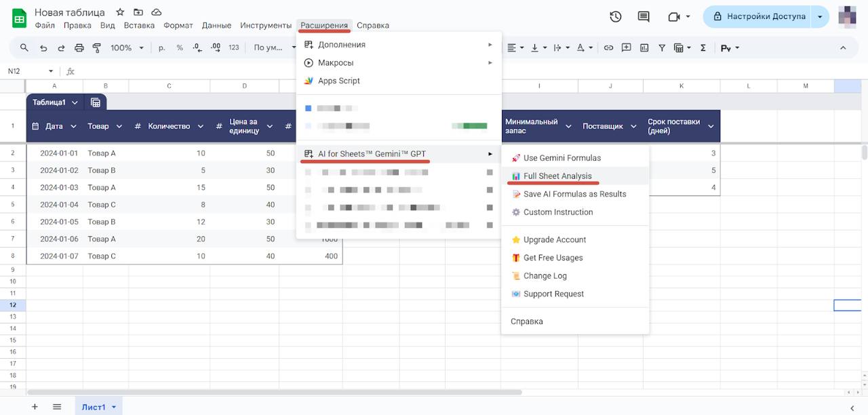868x415 pixels.
Task: Open the share options dropdown arrow
Action: tap(820, 16)
